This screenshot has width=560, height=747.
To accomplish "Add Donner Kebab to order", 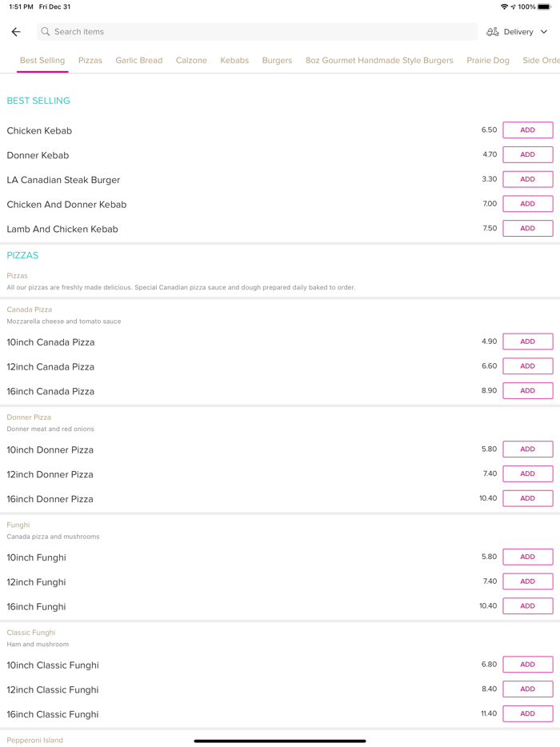I will pos(527,154).
